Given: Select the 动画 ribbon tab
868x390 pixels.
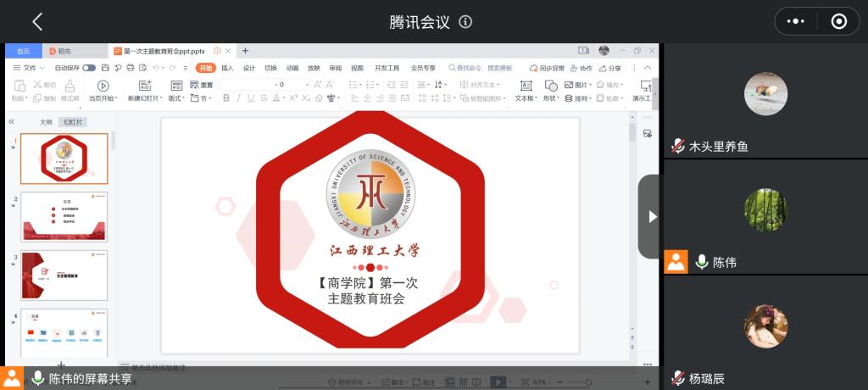Looking at the screenshot, I should (x=292, y=68).
